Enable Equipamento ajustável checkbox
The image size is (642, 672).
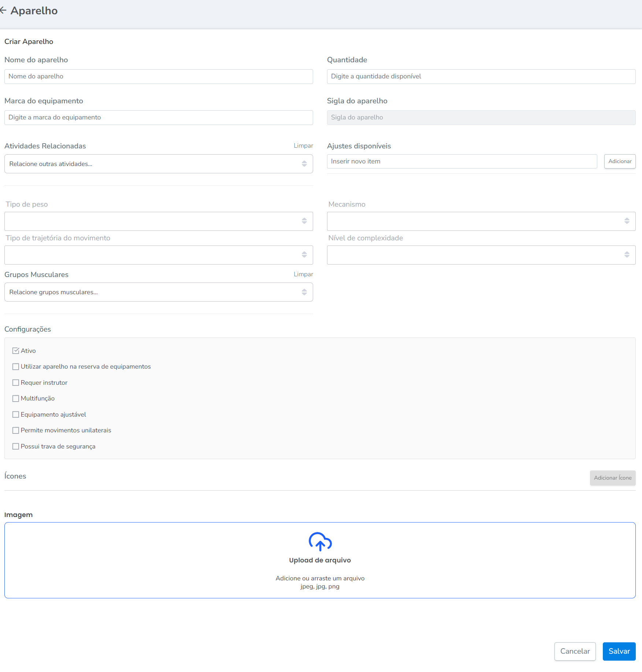pos(16,414)
